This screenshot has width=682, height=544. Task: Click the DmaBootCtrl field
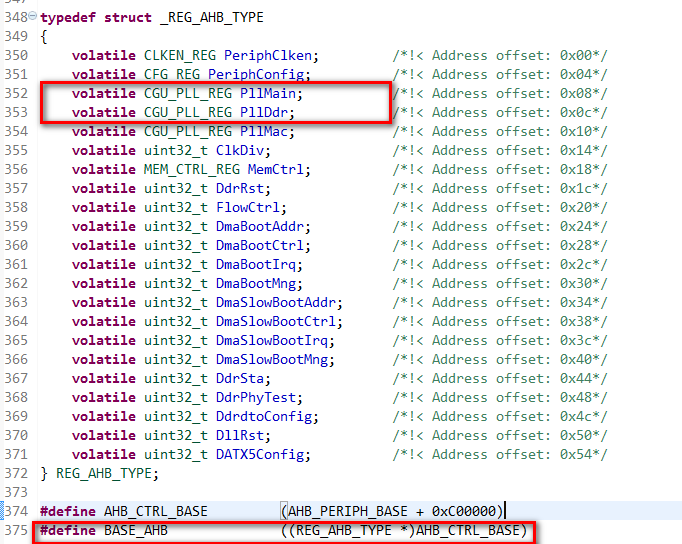point(260,245)
